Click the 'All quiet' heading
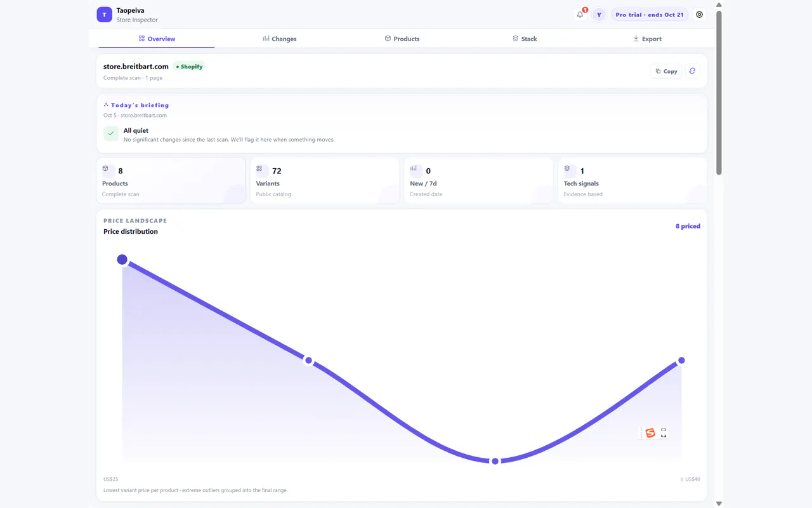 [x=136, y=130]
